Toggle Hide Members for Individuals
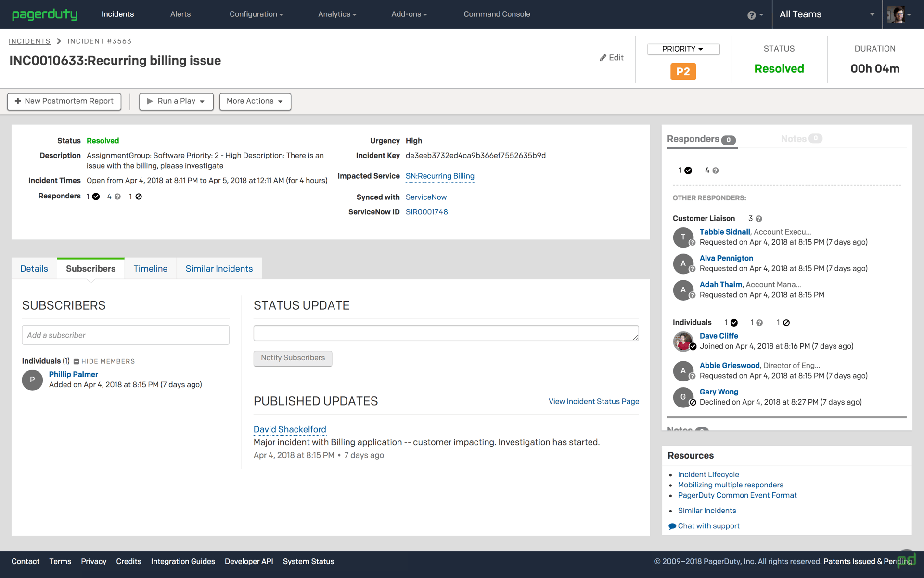 tap(104, 361)
